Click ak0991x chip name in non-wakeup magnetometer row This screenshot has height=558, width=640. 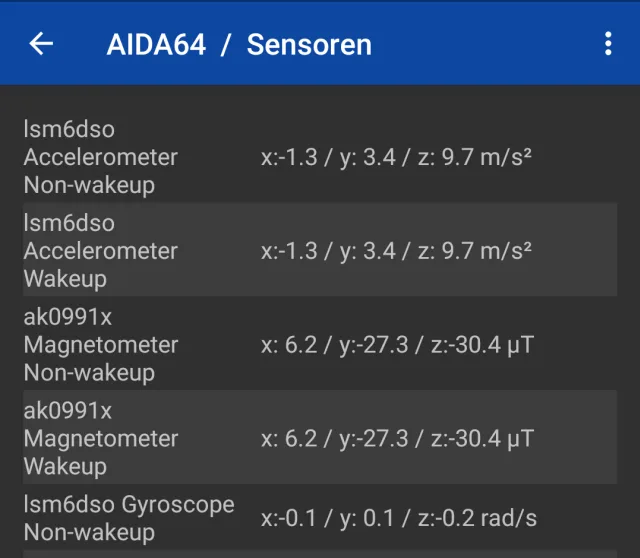[x=68, y=317]
